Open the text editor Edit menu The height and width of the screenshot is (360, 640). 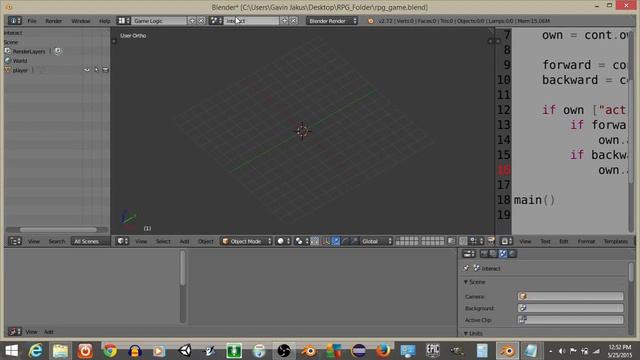point(564,242)
